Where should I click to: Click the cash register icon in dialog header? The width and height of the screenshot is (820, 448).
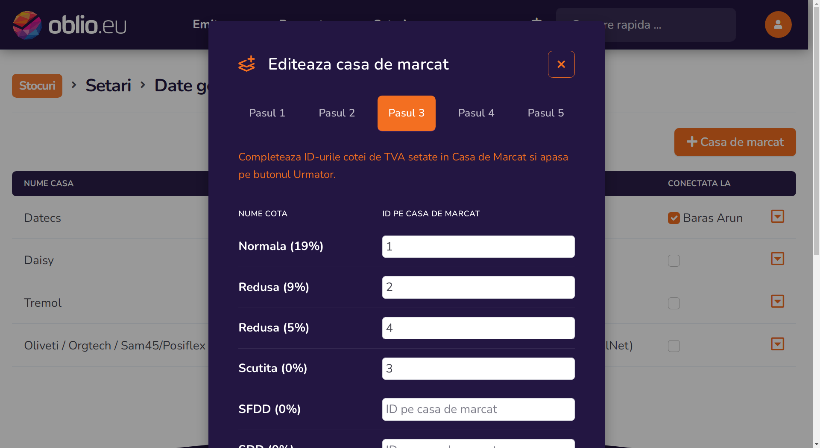tap(247, 64)
